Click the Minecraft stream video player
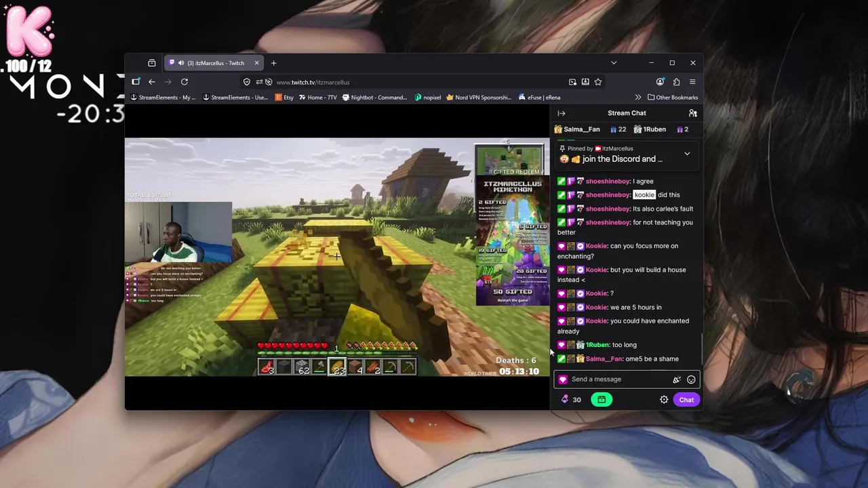 pyautogui.click(x=337, y=257)
